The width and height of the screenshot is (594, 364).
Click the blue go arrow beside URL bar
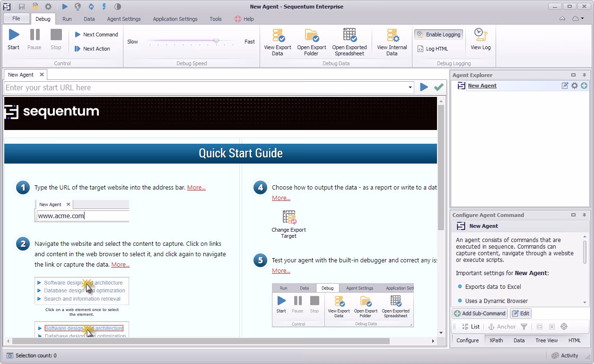coord(424,87)
